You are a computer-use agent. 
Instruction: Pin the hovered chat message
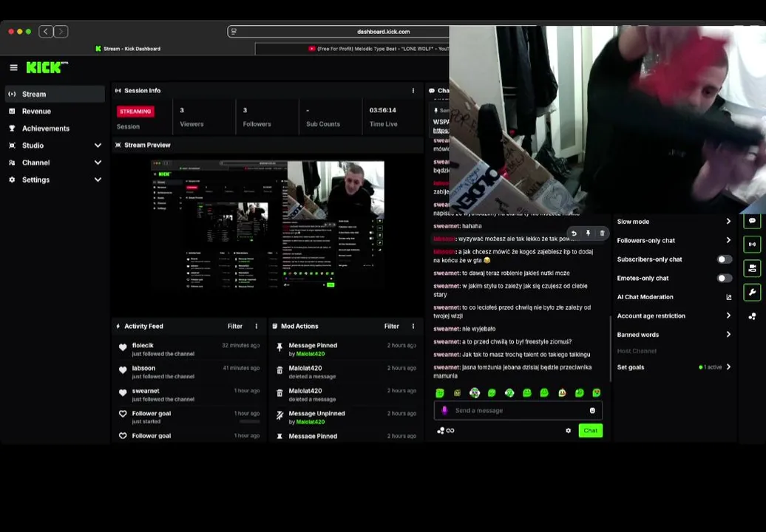(x=589, y=233)
